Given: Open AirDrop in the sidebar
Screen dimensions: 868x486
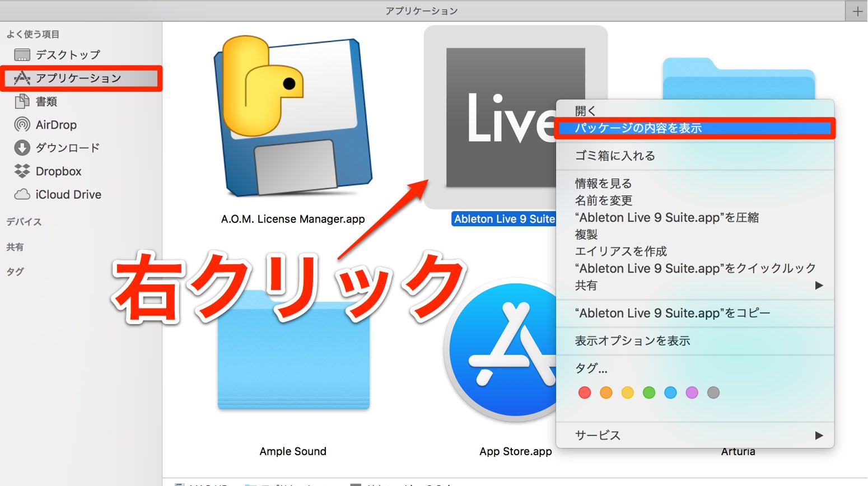Looking at the screenshot, I should pos(45,125).
